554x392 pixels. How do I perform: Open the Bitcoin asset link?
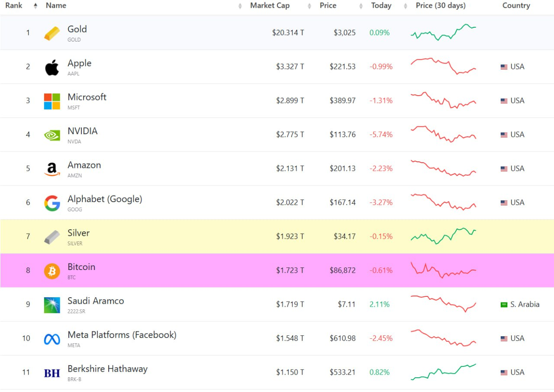(x=81, y=267)
